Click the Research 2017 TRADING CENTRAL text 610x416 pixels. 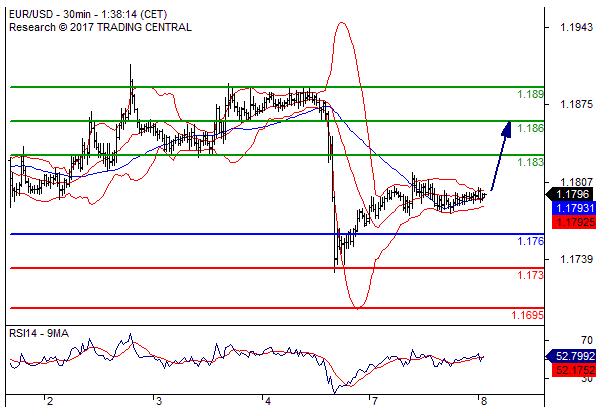(100, 28)
